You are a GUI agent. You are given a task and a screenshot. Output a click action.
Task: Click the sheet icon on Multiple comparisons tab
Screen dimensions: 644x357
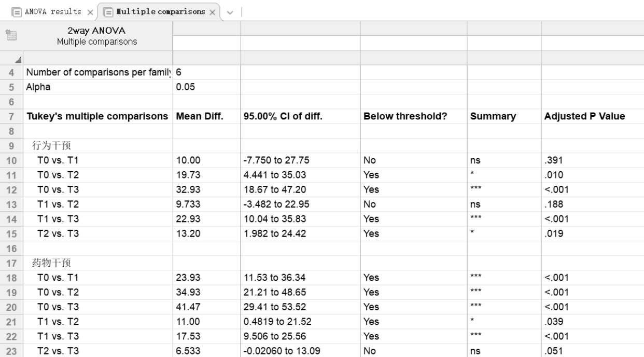click(x=109, y=11)
